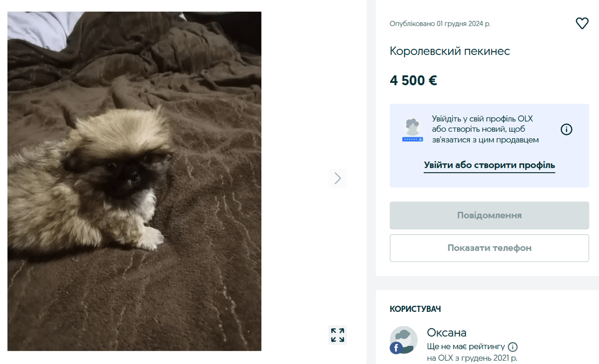
Task: Select the title 'Королевский пекинес'
Action: tap(450, 51)
